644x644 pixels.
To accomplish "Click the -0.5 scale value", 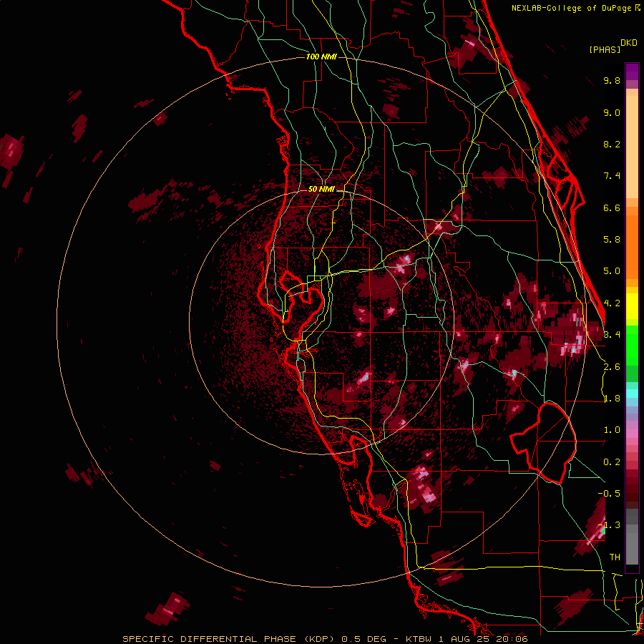I will click(x=609, y=493).
